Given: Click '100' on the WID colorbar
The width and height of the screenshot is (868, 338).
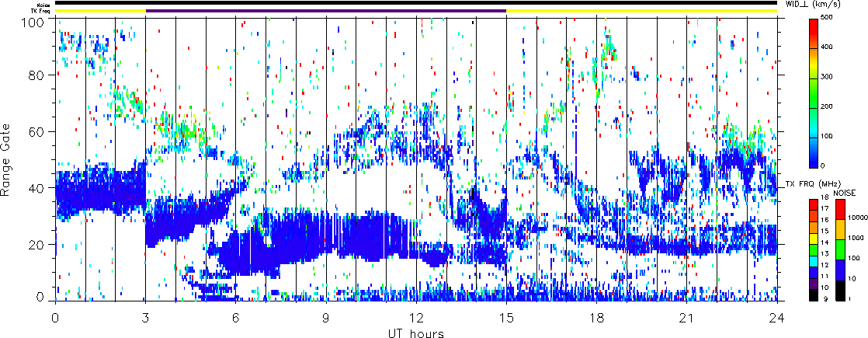Looking at the screenshot, I should (828, 136).
